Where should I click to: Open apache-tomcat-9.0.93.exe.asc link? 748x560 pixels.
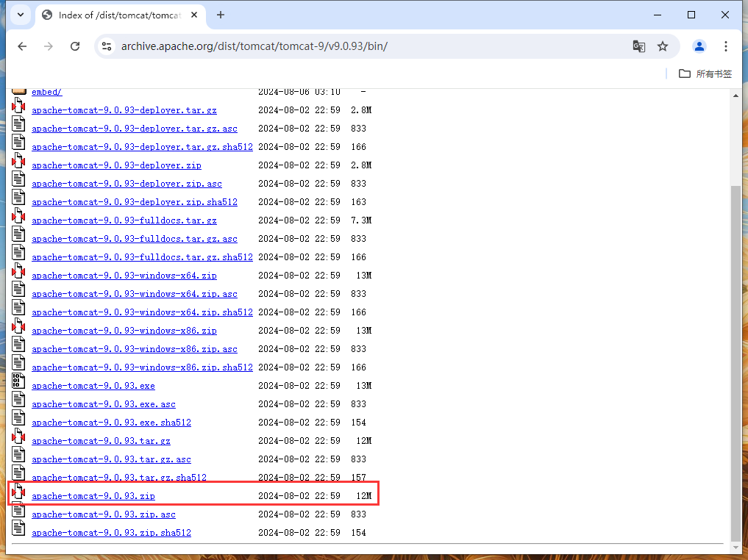(104, 404)
